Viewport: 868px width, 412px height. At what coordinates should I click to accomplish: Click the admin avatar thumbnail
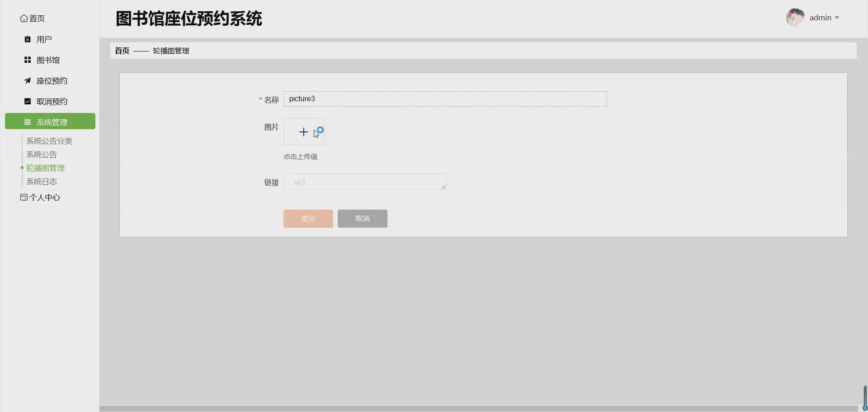(x=795, y=17)
